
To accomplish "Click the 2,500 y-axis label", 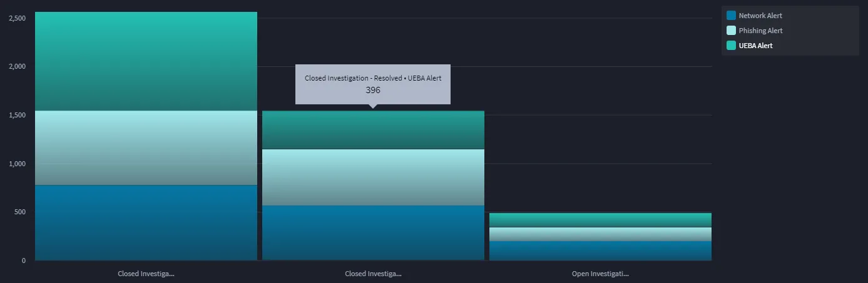I will [x=17, y=18].
